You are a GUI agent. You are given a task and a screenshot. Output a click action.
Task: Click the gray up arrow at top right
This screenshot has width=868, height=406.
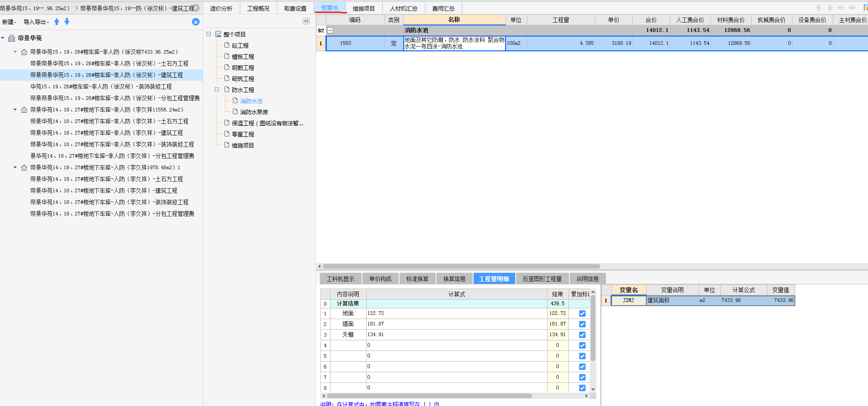818,8
